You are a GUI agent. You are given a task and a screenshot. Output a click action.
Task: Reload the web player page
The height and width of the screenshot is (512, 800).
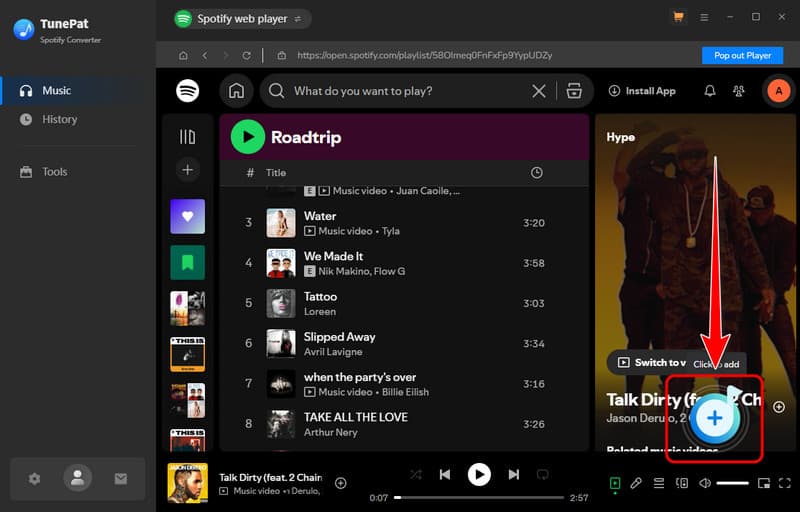(x=246, y=55)
